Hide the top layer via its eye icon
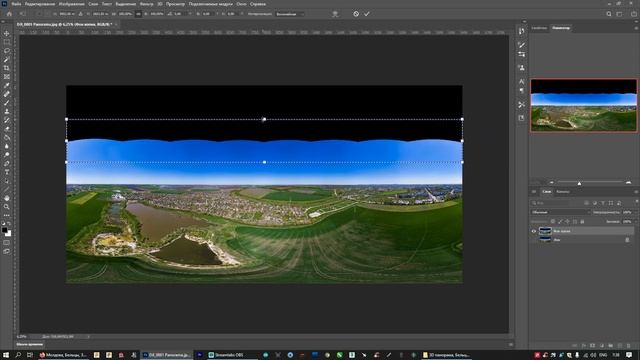640x360 pixels. point(533,231)
